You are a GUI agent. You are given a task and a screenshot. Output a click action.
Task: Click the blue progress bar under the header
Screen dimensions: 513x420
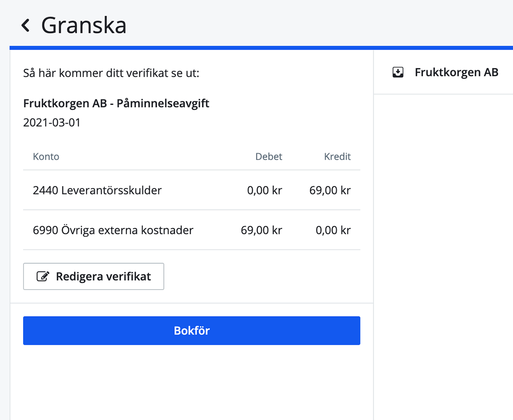pos(256,44)
